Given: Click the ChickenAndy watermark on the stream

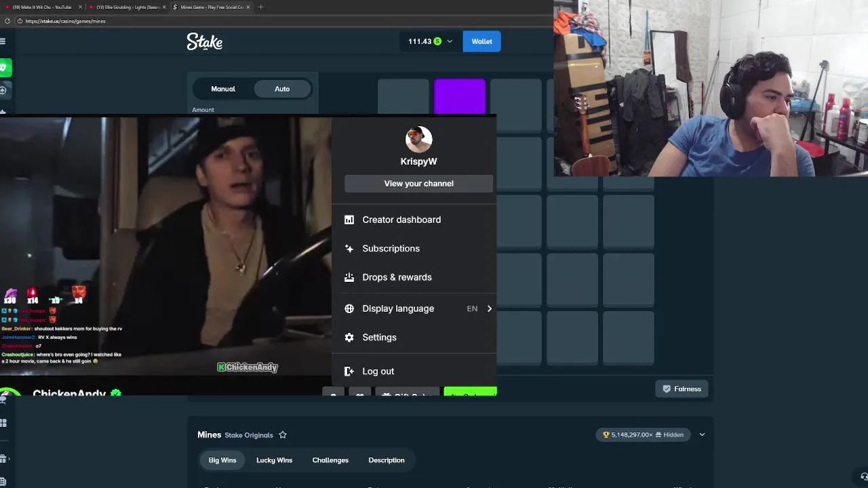Looking at the screenshot, I should [248, 367].
